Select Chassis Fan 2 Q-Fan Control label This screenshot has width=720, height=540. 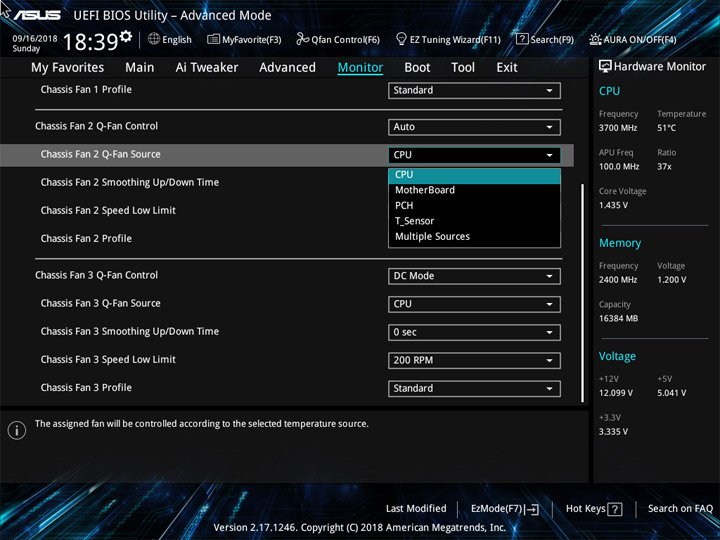(x=96, y=126)
